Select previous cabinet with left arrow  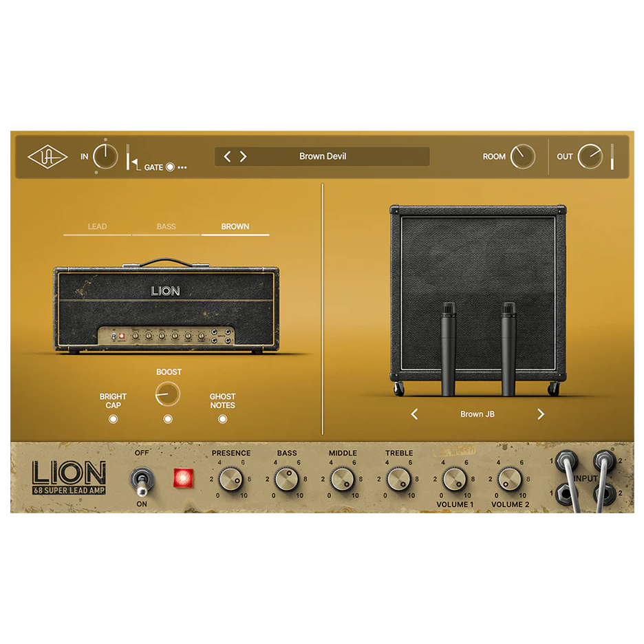[415, 414]
